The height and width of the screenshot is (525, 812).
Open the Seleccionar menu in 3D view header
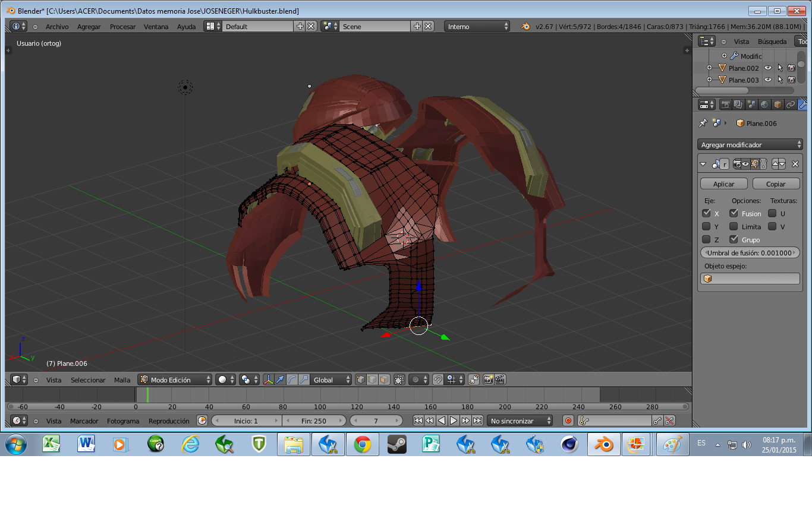tap(88, 380)
